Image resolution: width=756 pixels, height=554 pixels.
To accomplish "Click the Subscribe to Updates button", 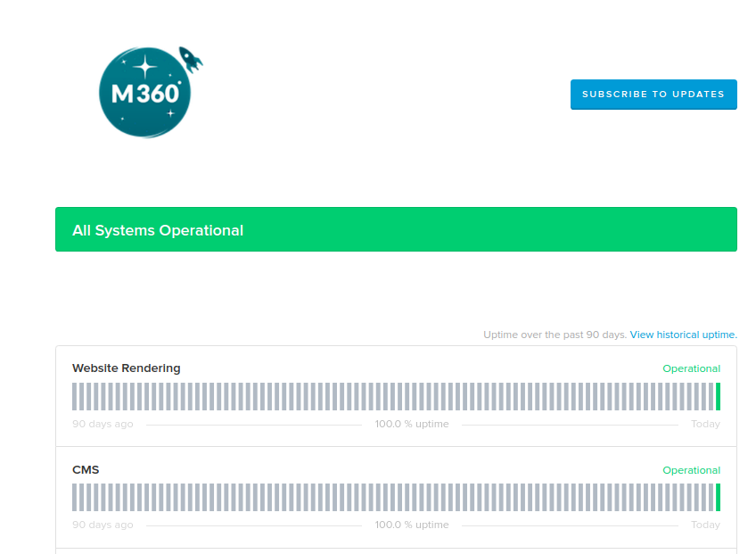I will [x=653, y=95].
